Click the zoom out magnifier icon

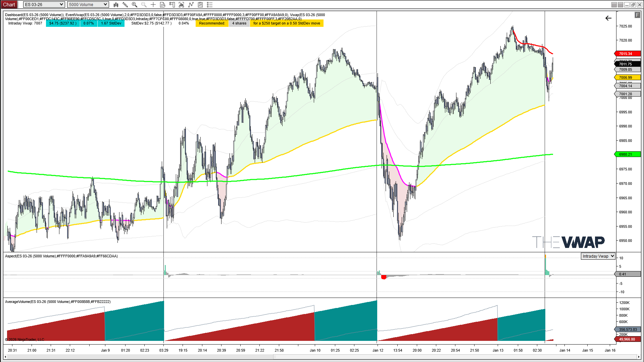click(x=144, y=5)
